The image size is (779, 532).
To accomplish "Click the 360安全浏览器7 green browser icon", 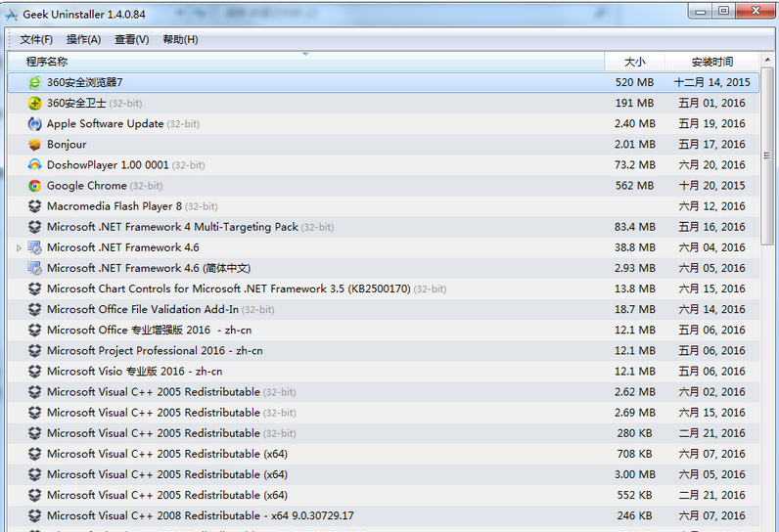I will point(35,82).
